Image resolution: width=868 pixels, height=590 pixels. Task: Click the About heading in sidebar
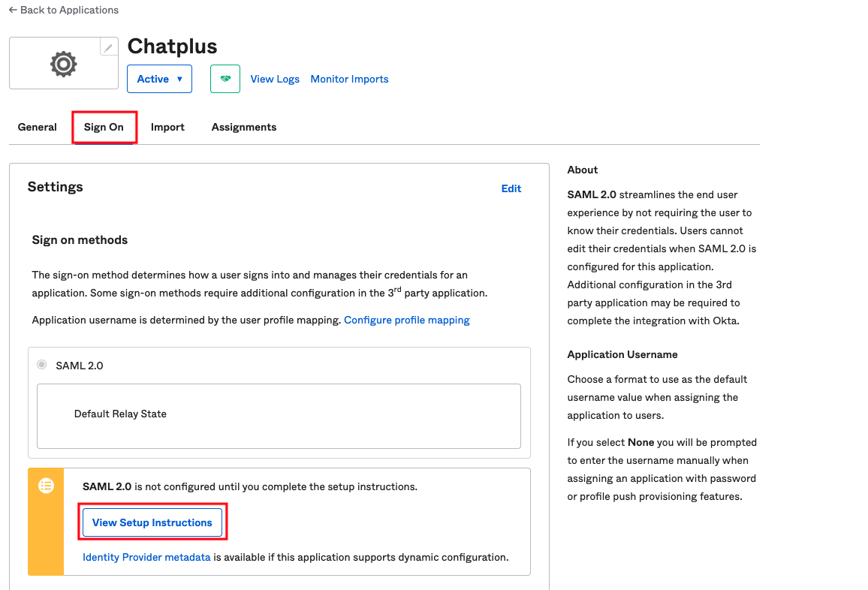tap(583, 170)
